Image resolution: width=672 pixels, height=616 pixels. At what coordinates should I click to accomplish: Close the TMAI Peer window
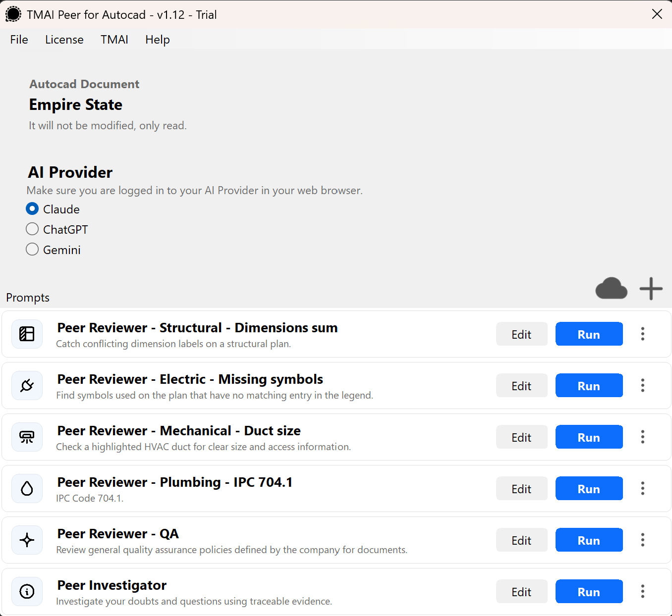(657, 14)
